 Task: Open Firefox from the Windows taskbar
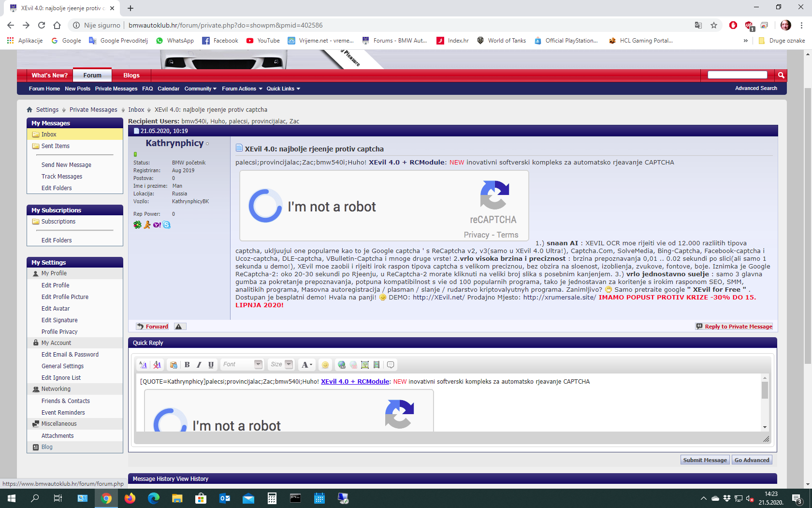(x=130, y=498)
